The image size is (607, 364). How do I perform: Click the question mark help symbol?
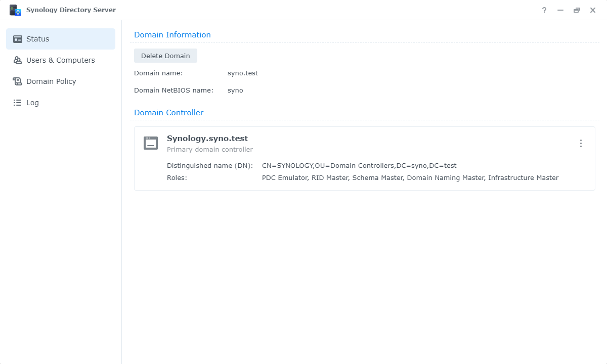544,10
